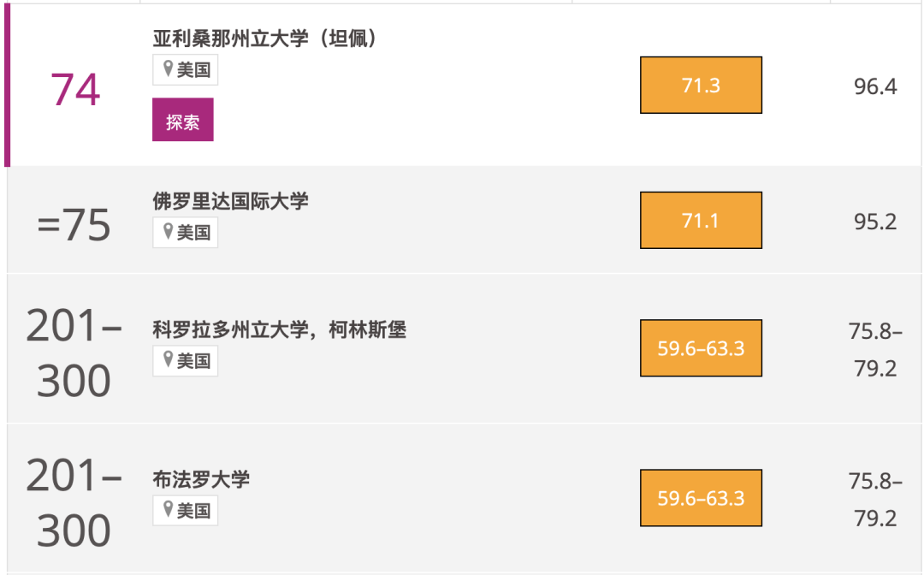Open 亚利桑那州立大学（坦佩）university link

(266, 39)
